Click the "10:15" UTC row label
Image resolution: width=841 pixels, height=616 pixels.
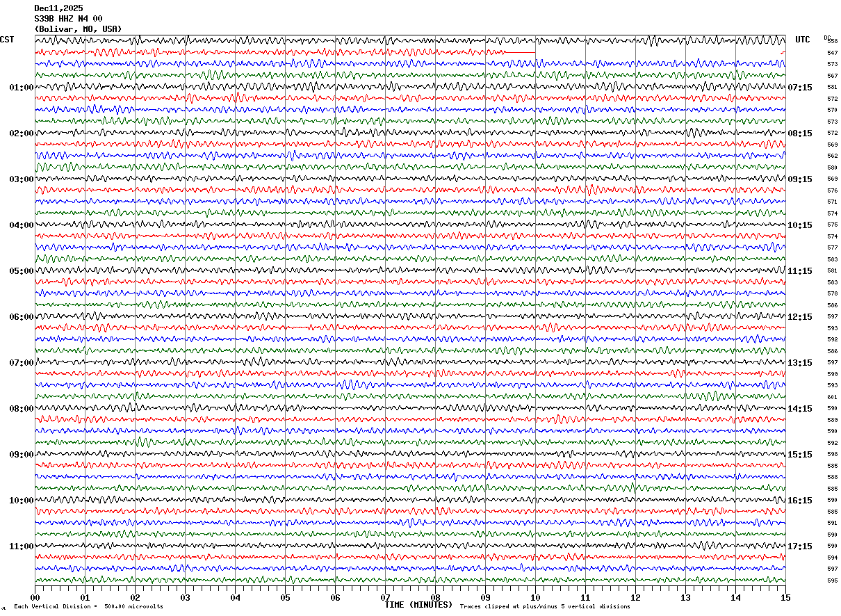pos(800,225)
